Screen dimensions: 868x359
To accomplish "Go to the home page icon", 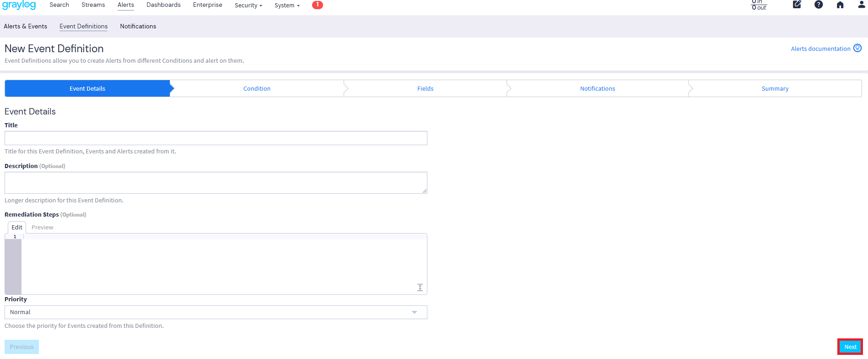I will [840, 5].
